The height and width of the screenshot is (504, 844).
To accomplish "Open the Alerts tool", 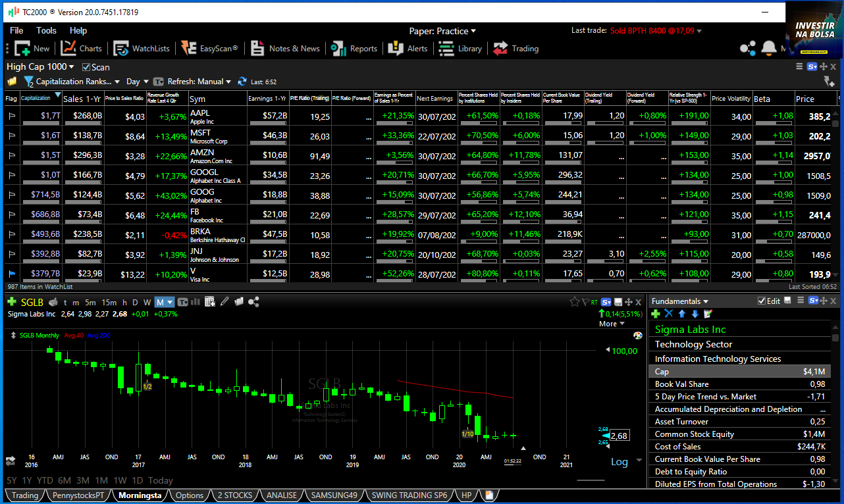I will click(x=408, y=48).
